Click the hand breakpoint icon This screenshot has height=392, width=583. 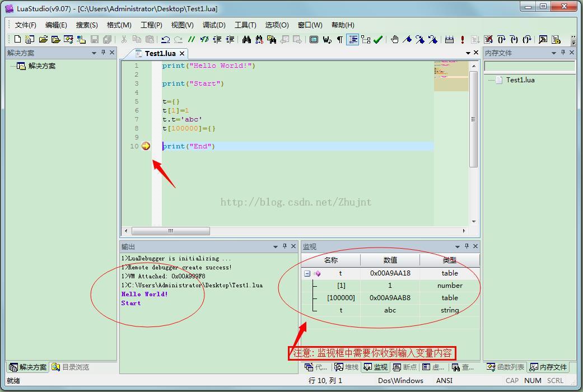click(x=394, y=39)
